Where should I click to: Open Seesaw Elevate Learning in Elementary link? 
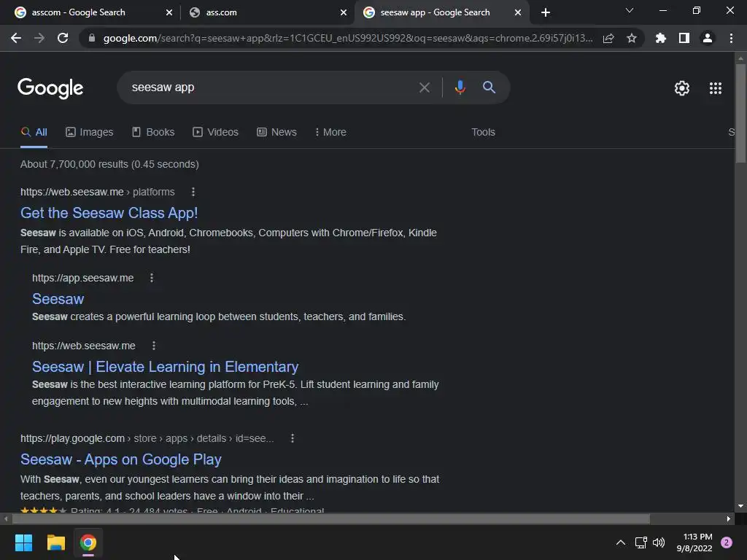166,367
